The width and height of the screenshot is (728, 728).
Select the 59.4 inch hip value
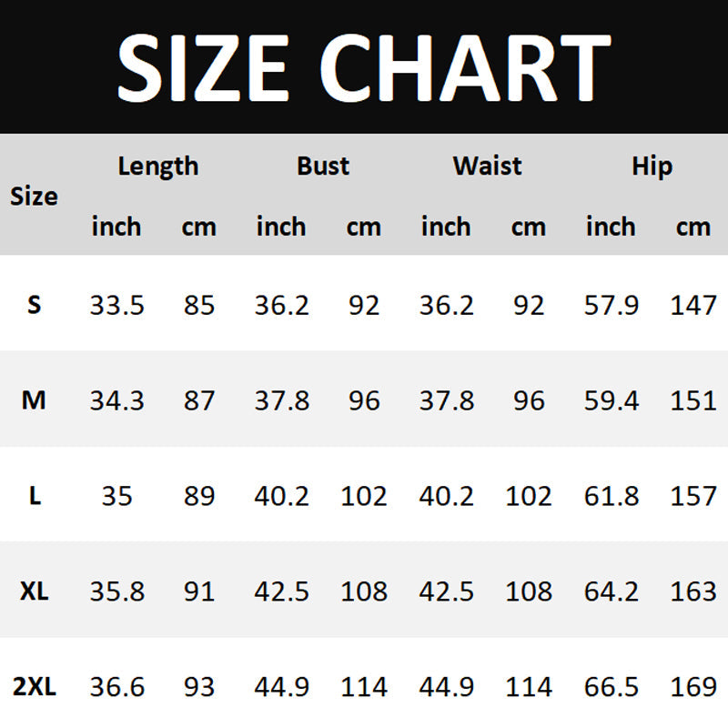tap(611, 400)
